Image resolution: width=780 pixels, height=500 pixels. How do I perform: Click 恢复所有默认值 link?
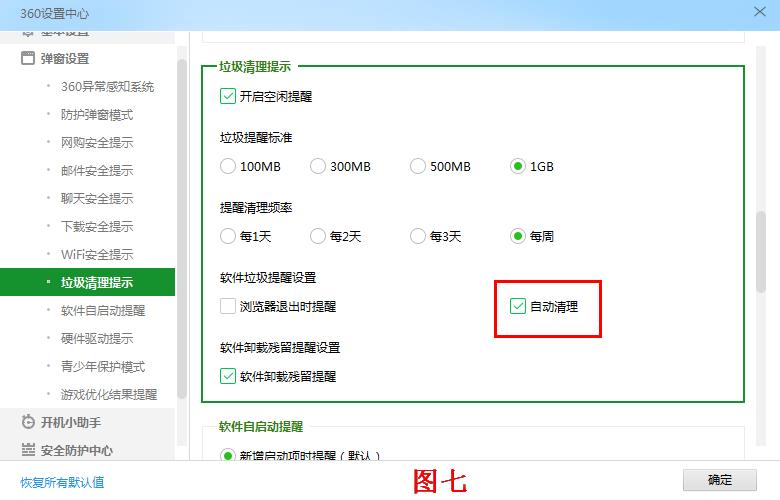62,482
